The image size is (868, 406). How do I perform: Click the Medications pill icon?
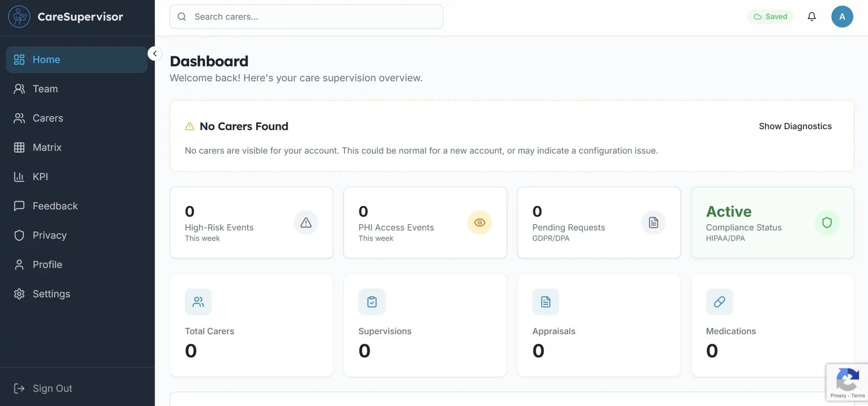(x=719, y=302)
